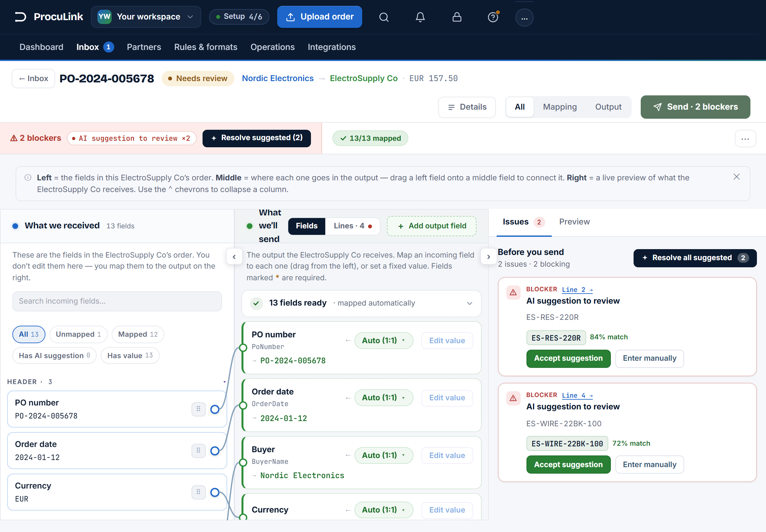Click Send · 2 blockers button

[x=695, y=107]
